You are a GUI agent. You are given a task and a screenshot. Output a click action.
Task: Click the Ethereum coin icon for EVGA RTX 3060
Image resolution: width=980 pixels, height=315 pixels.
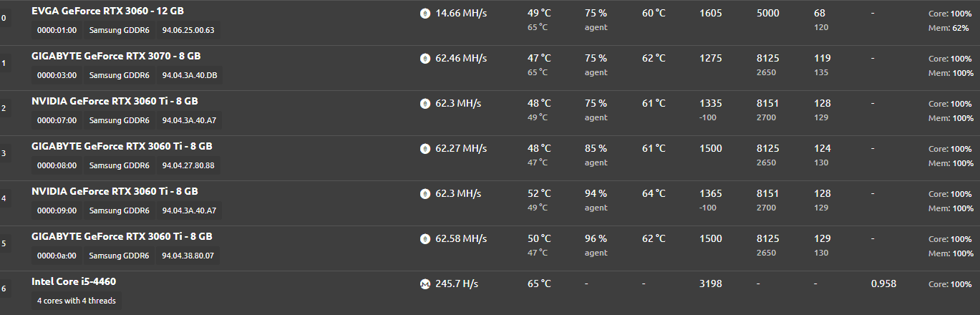tap(424, 13)
